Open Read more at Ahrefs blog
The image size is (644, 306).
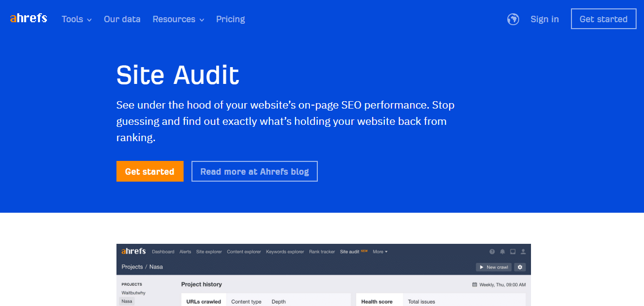255,171
